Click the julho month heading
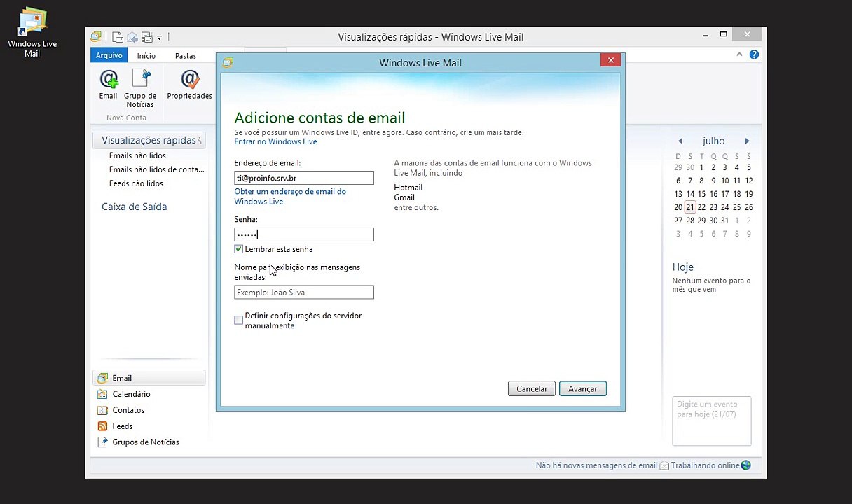Image resolution: width=852 pixels, height=504 pixels. (713, 141)
